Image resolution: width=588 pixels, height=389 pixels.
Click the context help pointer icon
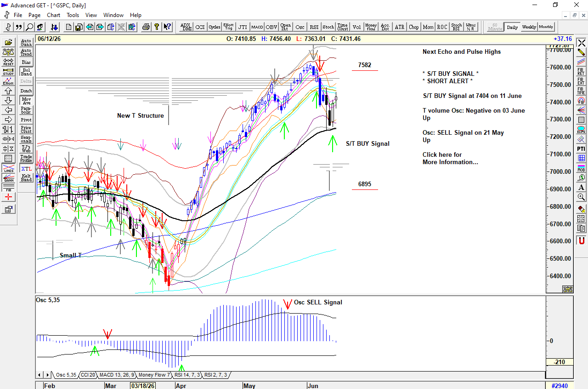[167, 27]
